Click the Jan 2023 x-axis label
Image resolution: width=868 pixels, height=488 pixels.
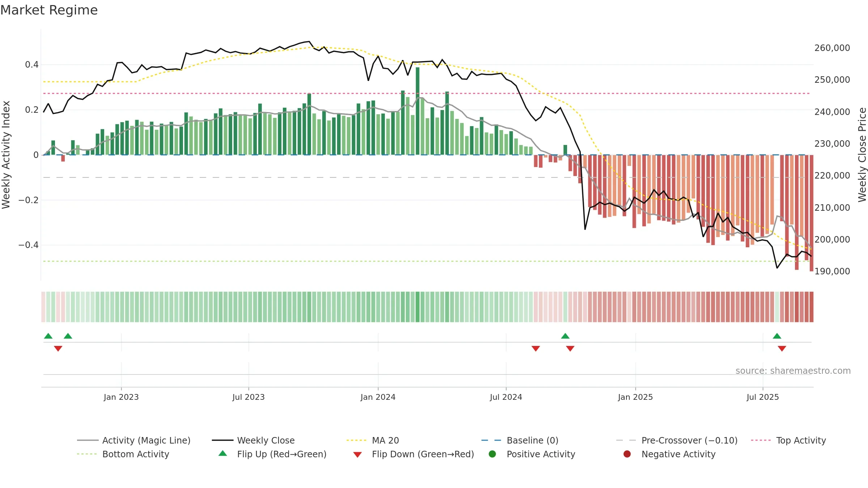[x=121, y=397]
